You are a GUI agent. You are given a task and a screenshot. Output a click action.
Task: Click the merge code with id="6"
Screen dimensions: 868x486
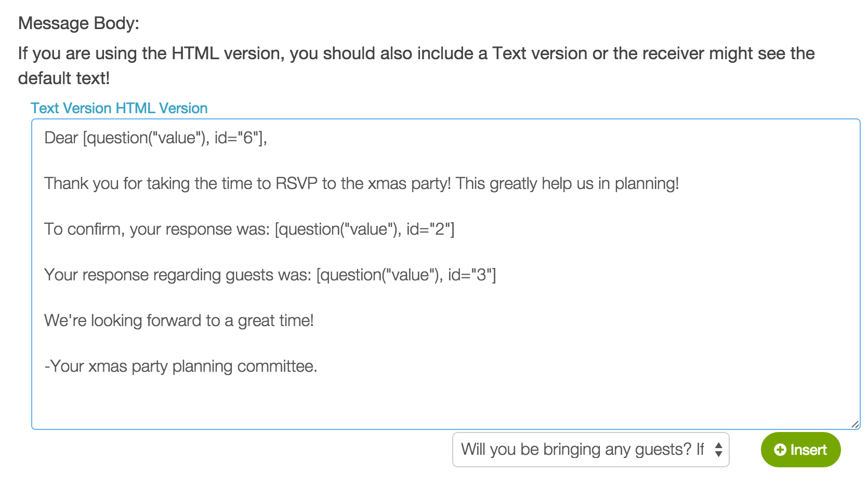[175, 138]
